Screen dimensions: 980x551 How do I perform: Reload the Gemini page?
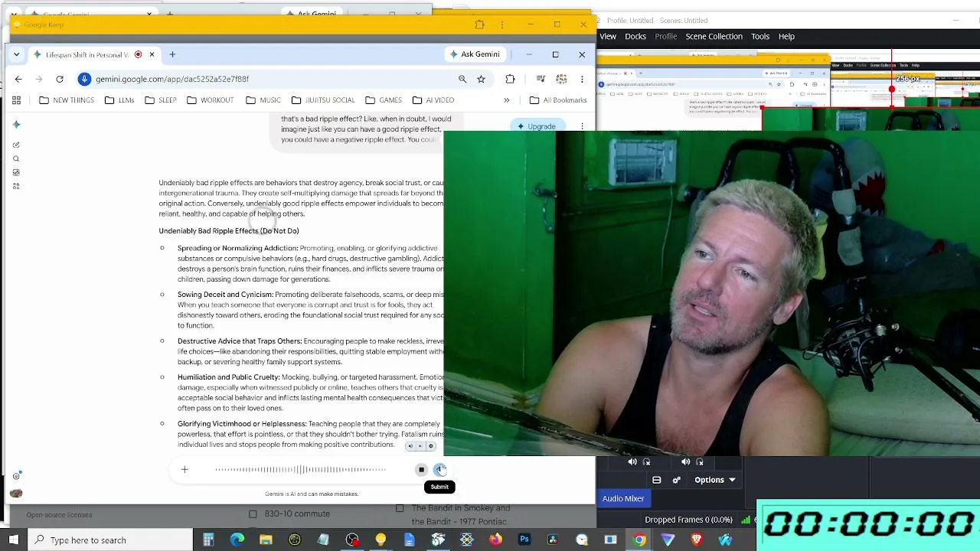(x=60, y=79)
